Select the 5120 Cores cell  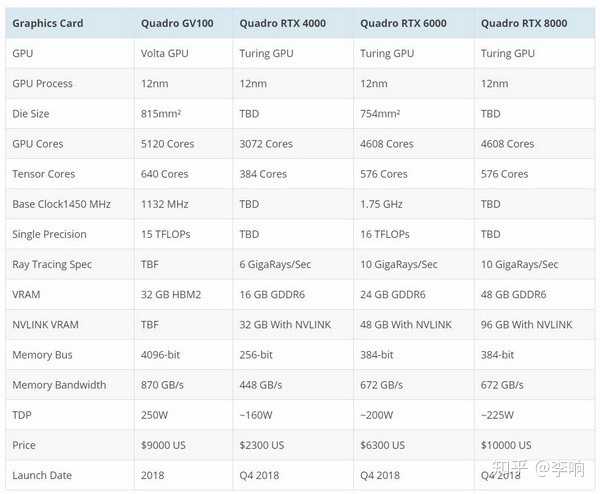(168, 144)
